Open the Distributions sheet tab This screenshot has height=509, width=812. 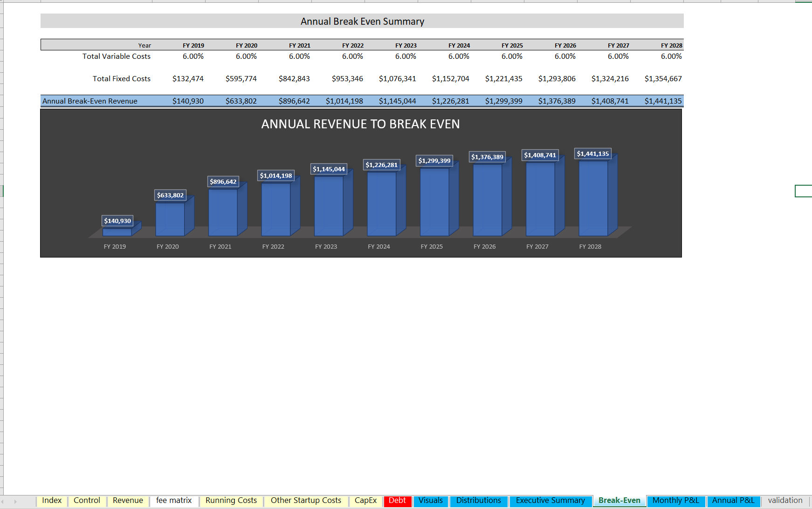(x=479, y=500)
